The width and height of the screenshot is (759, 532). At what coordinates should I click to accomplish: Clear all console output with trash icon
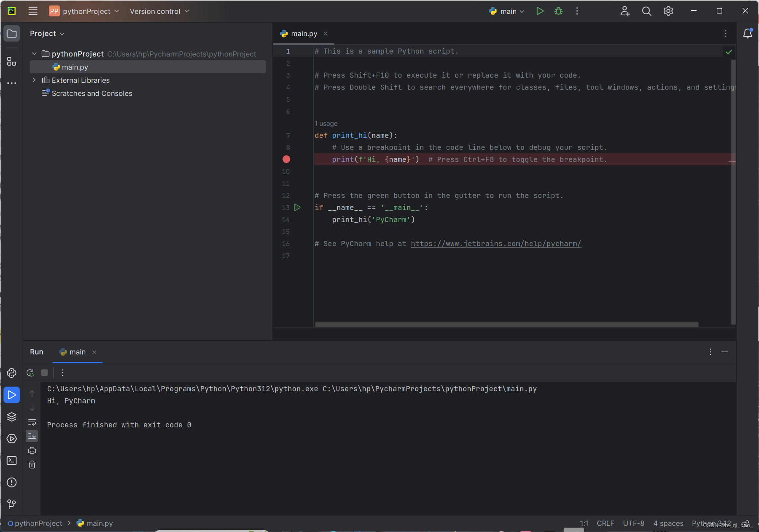pyautogui.click(x=32, y=465)
